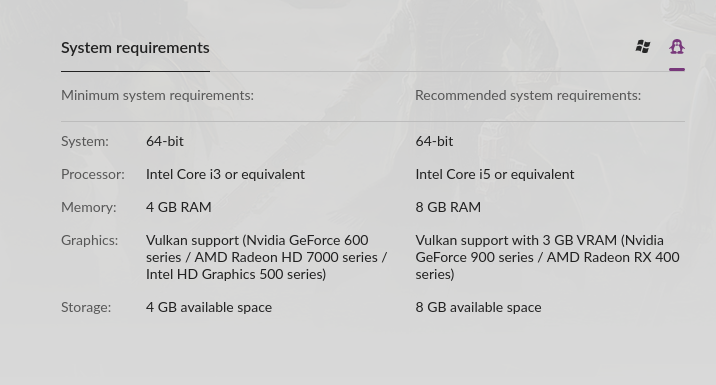
Task: Click the Vulkan 3 GB VRAM graphics text
Action: point(548,257)
